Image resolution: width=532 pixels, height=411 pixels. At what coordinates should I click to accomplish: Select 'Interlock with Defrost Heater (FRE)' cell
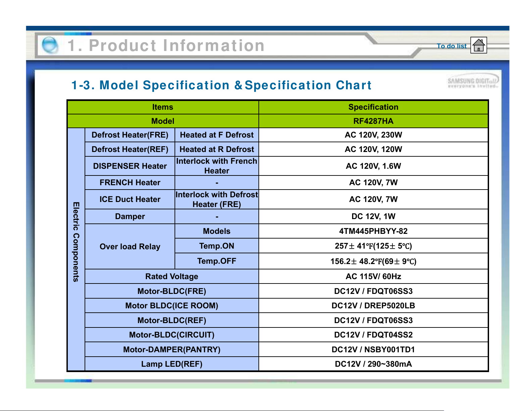(217, 199)
